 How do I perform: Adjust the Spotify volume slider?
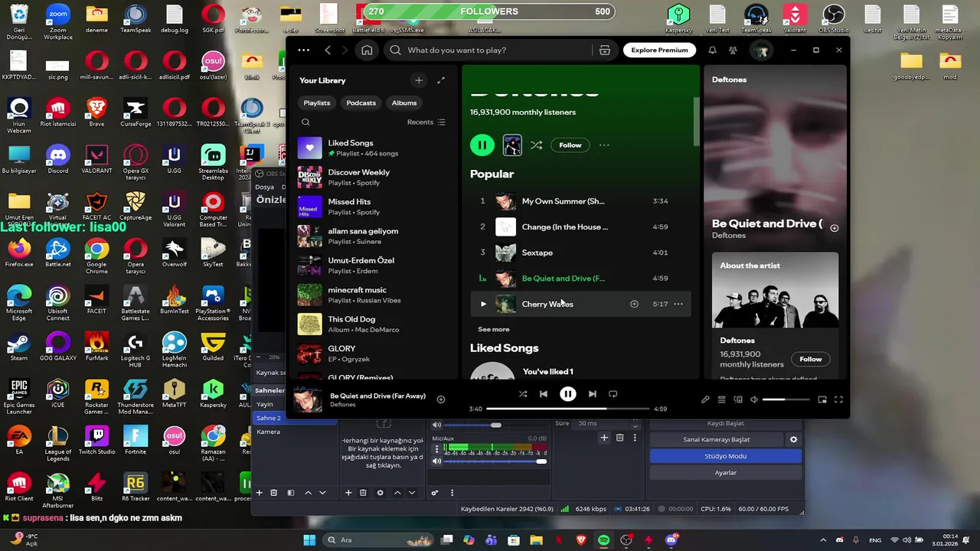click(x=786, y=399)
